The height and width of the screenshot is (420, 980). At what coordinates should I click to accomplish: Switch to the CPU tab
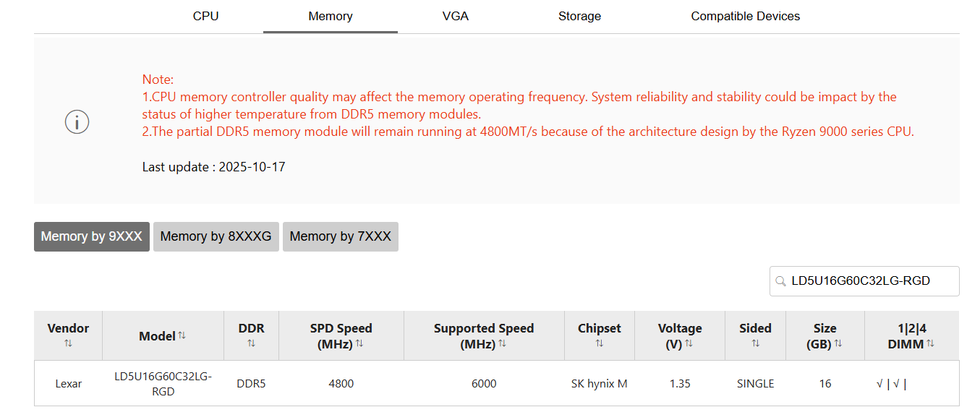(x=205, y=16)
